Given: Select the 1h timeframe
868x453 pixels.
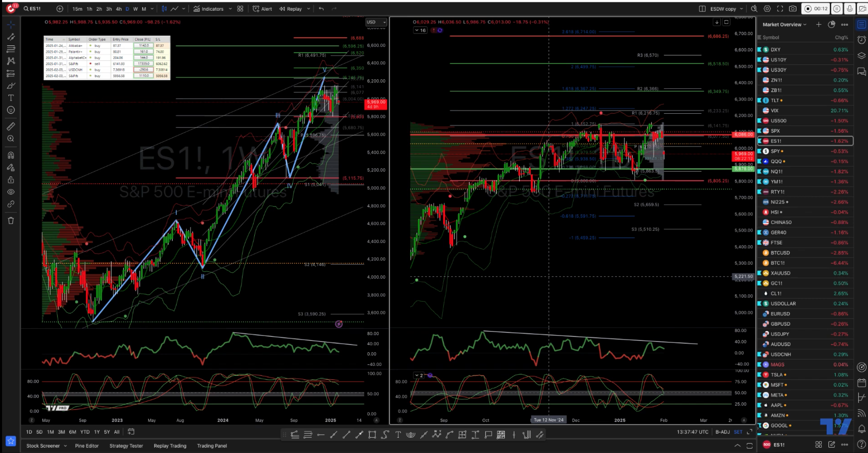Looking at the screenshot, I should tap(89, 9).
